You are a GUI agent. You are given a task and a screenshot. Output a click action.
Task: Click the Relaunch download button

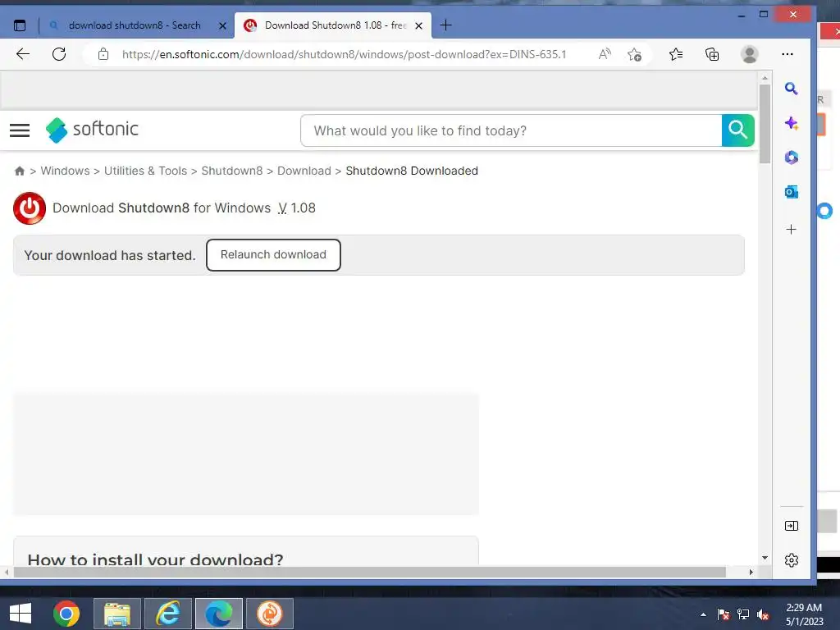pos(273,255)
